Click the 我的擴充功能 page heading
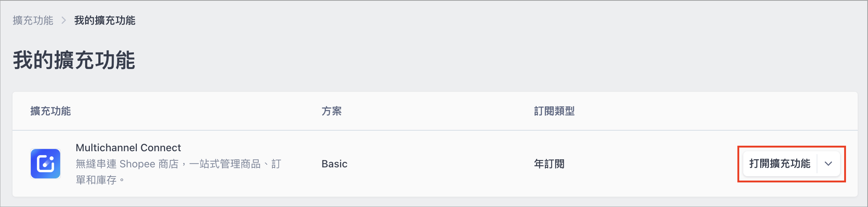 click(74, 60)
